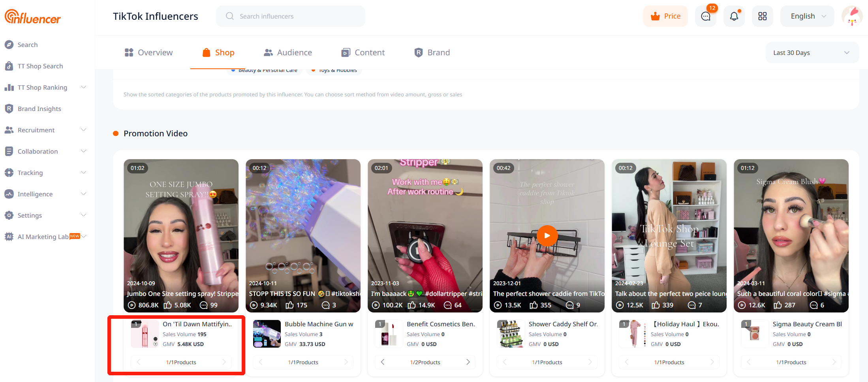This screenshot has width=868, height=382.
Task: Click the notification bell icon
Action: point(734,16)
